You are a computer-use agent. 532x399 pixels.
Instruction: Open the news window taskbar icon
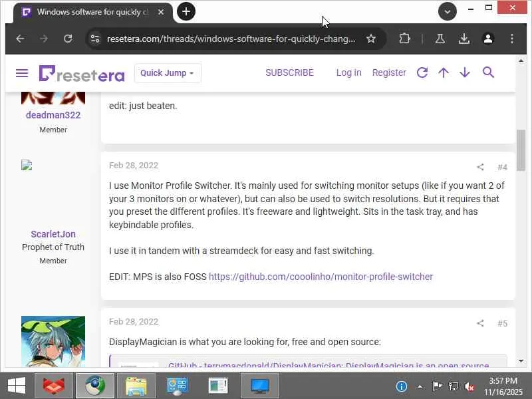(x=218, y=386)
